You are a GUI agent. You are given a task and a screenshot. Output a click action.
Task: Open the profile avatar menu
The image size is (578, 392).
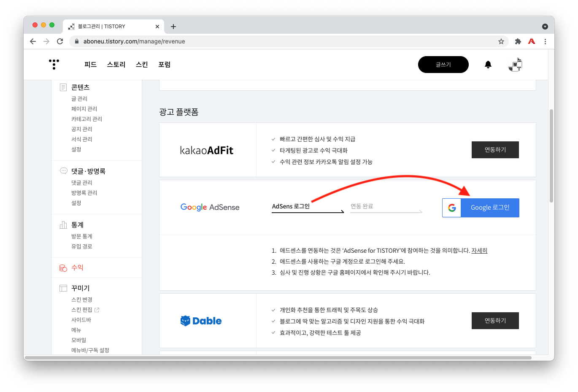tap(515, 65)
